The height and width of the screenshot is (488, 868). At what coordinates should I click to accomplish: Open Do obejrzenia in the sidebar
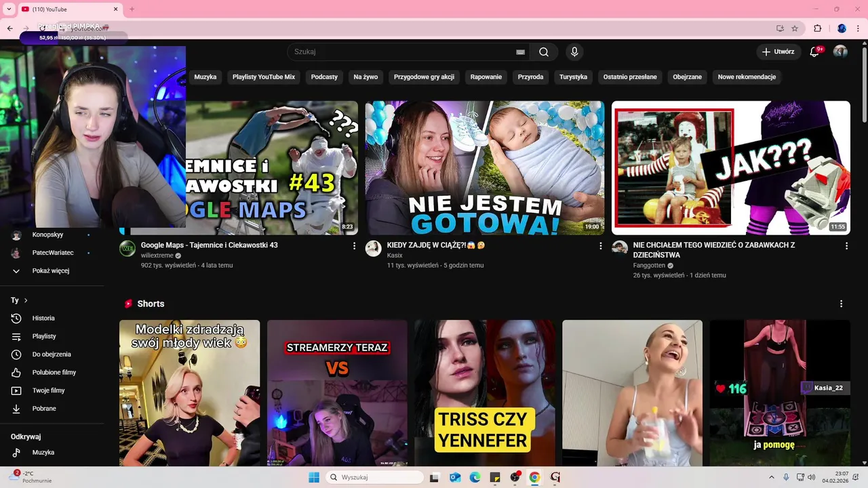[x=52, y=354]
